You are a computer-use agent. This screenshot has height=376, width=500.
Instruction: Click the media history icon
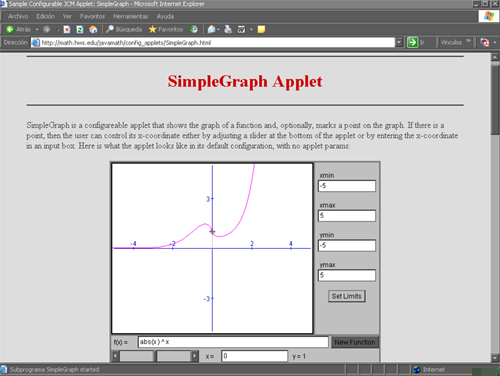194,29
